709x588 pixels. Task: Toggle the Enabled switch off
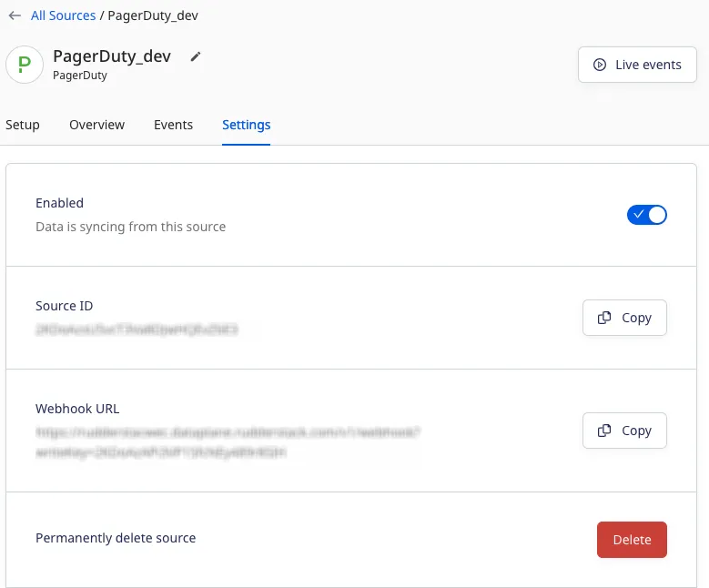point(646,215)
